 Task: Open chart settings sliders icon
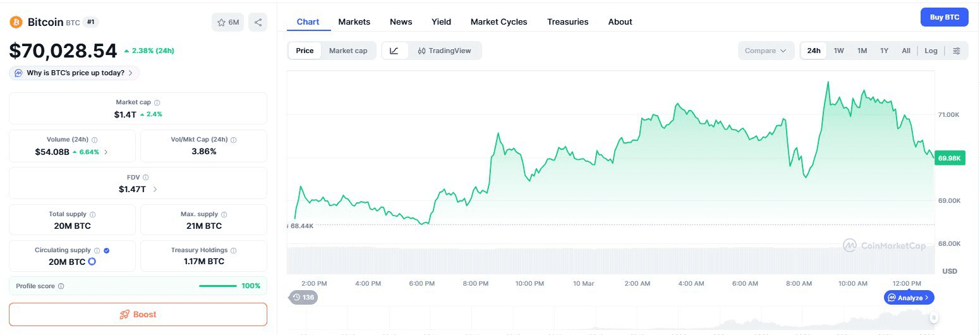coord(957,51)
